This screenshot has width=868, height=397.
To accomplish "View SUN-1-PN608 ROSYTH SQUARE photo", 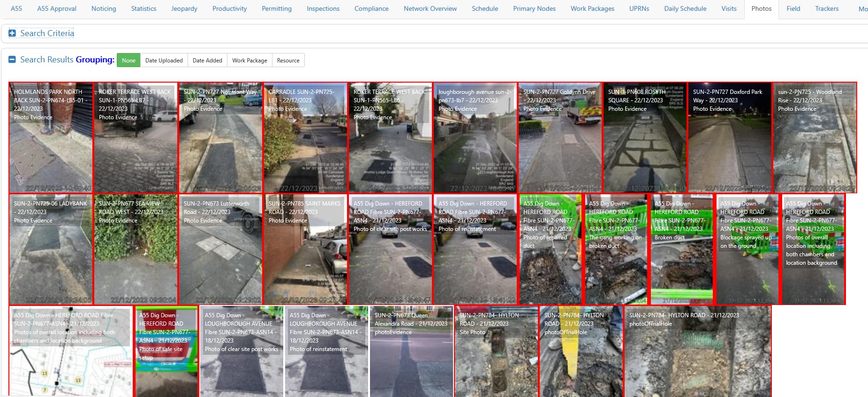I will [x=645, y=137].
